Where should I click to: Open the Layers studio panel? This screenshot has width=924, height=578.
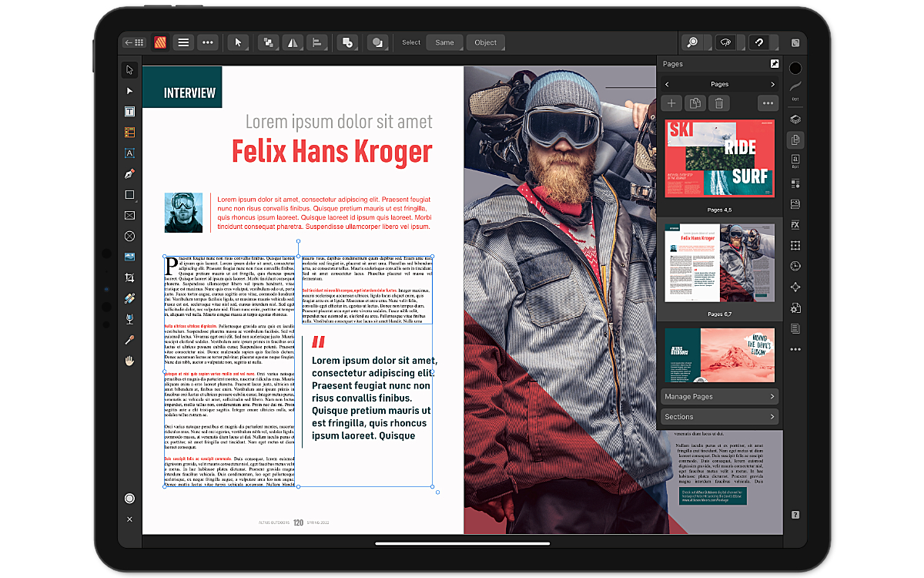[x=795, y=117]
